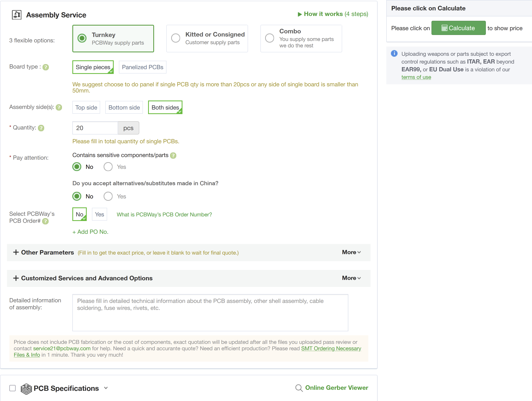
Task: Click the help icon beside Board type
Action: [46, 67]
